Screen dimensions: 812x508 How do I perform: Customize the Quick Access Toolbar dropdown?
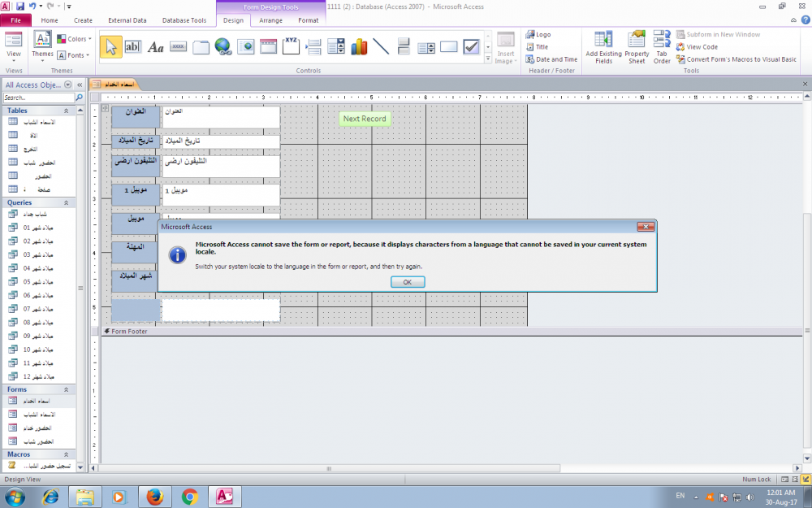(x=69, y=7)
